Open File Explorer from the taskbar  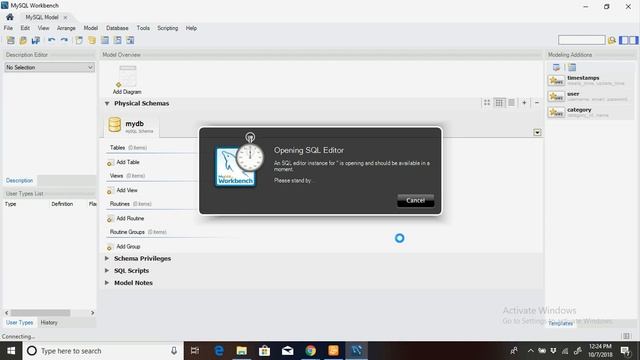coord(242,351)
